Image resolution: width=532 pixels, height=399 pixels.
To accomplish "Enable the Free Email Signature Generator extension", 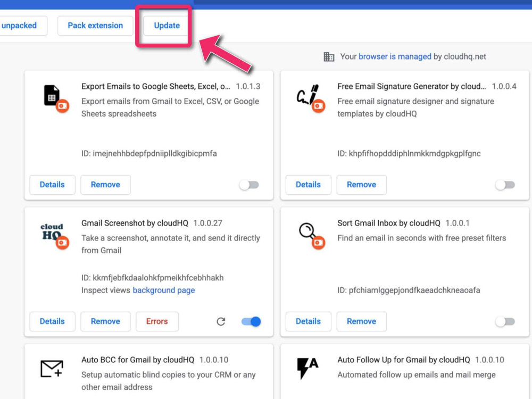I will coord(505,185).
